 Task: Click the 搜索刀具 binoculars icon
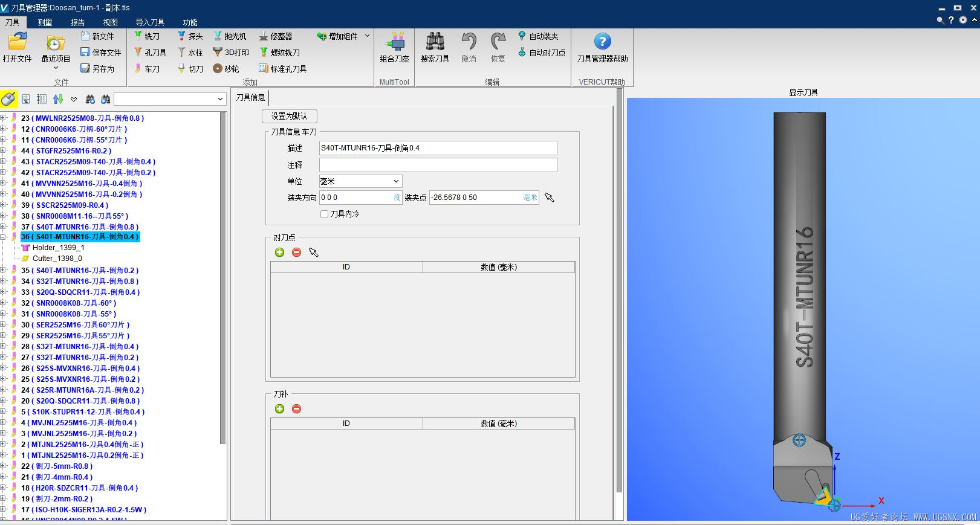(435, 42)
